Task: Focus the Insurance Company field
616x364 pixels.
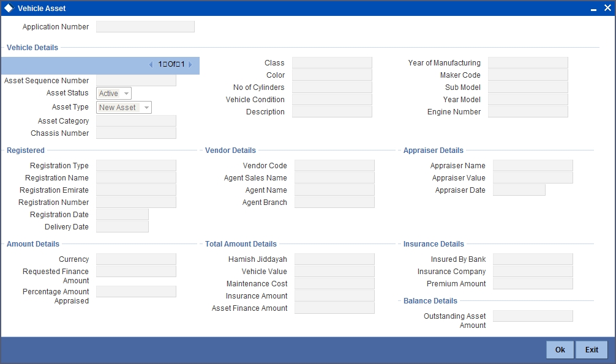Action: (x=533, y=272)
